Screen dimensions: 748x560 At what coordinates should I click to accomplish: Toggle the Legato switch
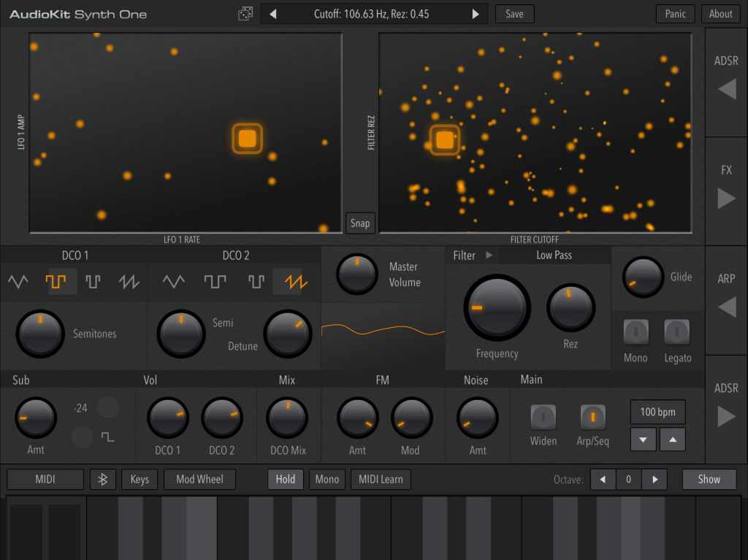coord(677,333)
